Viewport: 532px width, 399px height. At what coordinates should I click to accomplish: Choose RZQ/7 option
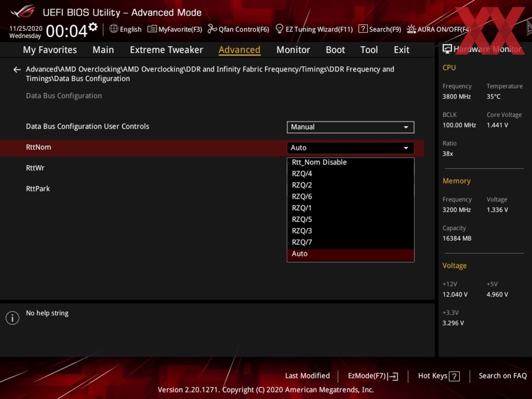click(x=350, y=242)
